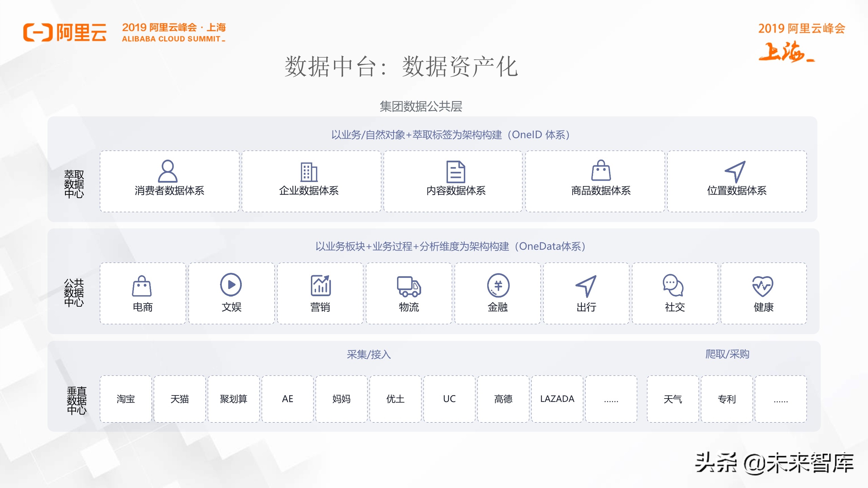The width and height of the screenshot is (868, 488).
Task: Click the delivery truck icon above 物流
Action: click(409, 286)
